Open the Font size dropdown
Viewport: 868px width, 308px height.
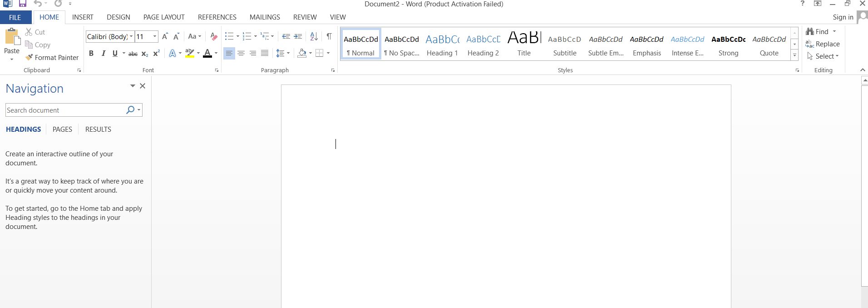coord(155,36)
